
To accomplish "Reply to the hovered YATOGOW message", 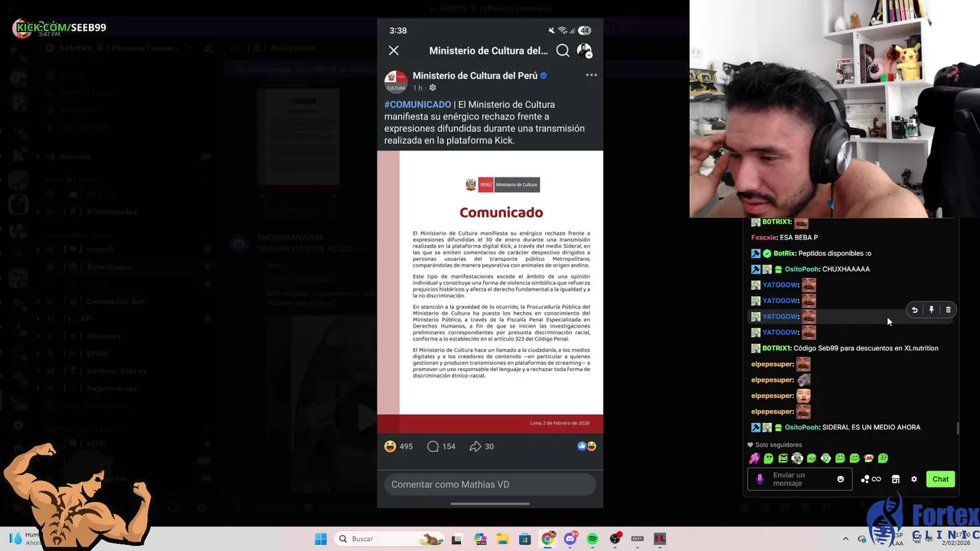I will tap(914, 310).
